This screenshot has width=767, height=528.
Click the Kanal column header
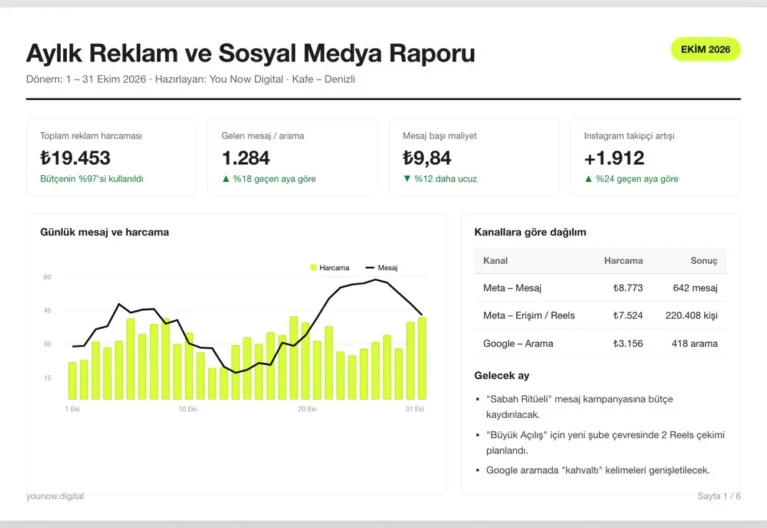496,261
